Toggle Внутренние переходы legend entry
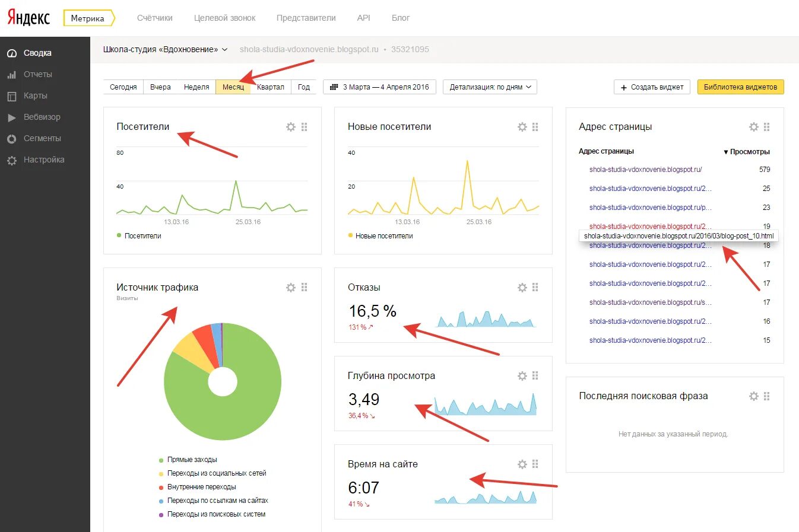 198,487
